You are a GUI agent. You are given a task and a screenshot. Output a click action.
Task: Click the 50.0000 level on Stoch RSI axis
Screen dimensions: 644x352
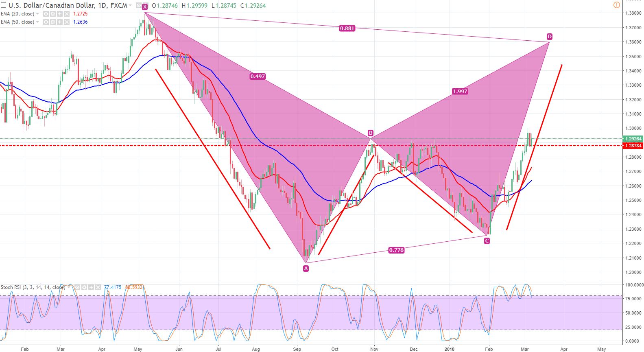(x=634, y=313)
